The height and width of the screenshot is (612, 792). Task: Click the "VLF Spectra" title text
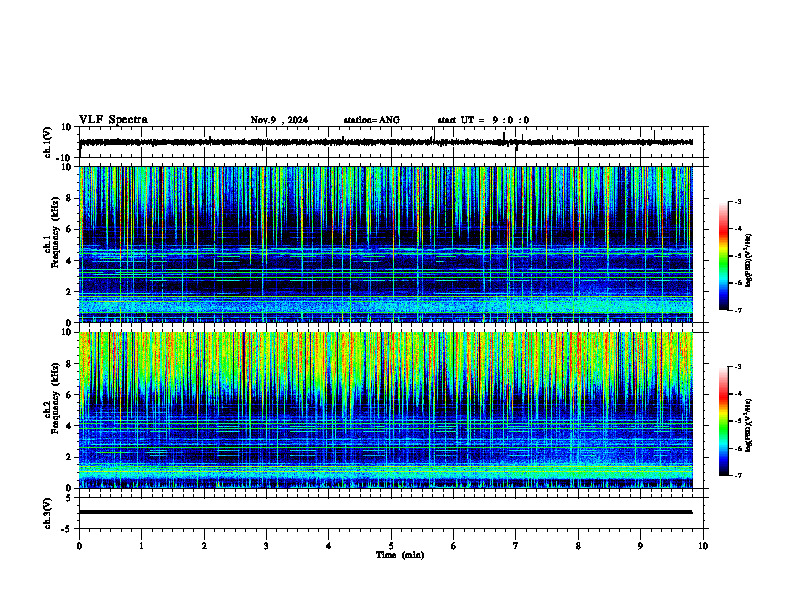(113, 120)
